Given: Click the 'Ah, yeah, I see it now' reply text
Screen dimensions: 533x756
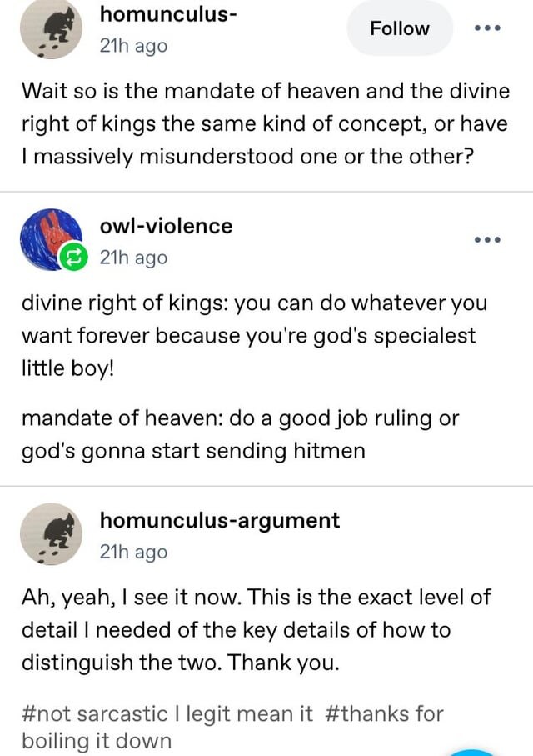Looking at the screenshot, I should tap(256, 629).
